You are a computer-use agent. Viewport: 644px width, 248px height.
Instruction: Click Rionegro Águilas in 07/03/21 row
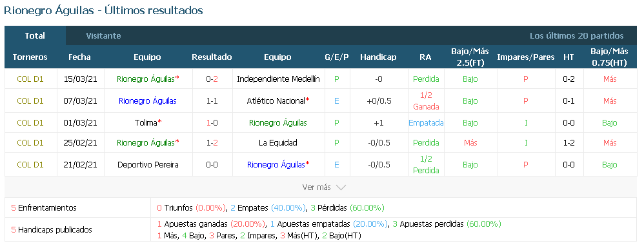(148, 100)
